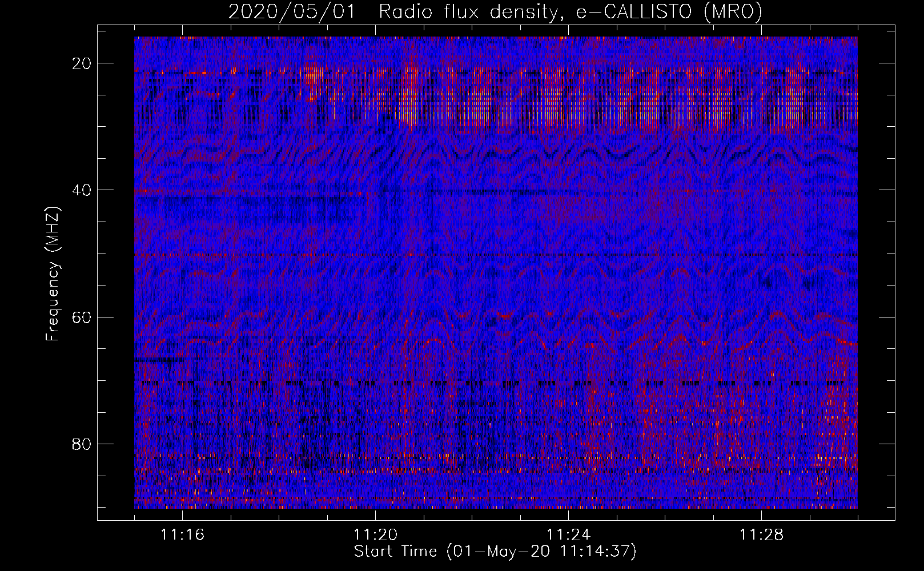
Task: Click the 11:24 time tick label
Action: click(569, 535)
